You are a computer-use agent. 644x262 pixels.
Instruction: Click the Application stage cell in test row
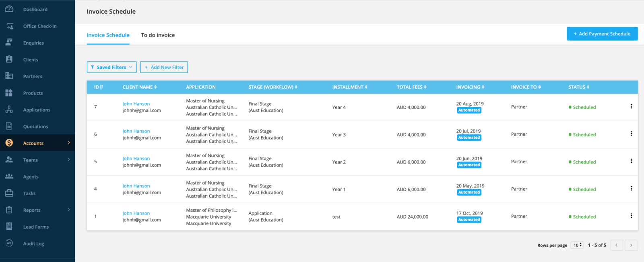266,216
